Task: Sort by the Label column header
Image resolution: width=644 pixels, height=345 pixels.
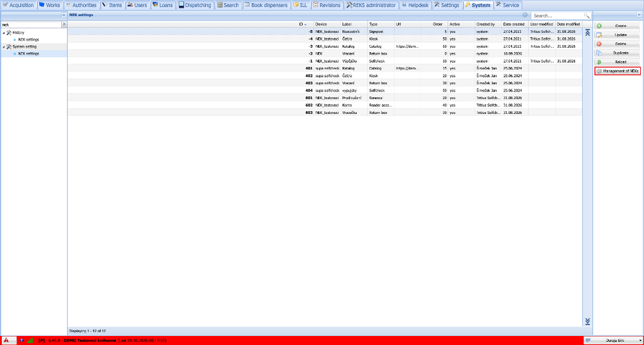Action: point(354,24)
